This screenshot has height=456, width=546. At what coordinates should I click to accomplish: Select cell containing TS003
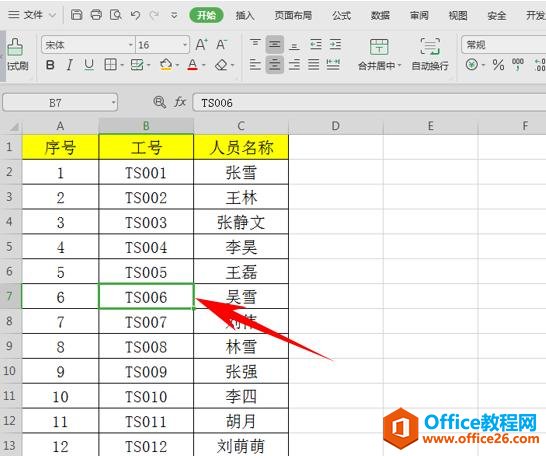(x=146, y=222)
